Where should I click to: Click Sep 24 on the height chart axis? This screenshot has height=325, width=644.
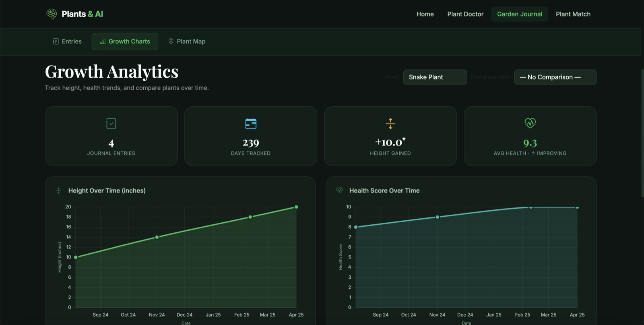[x=101, y=315]
